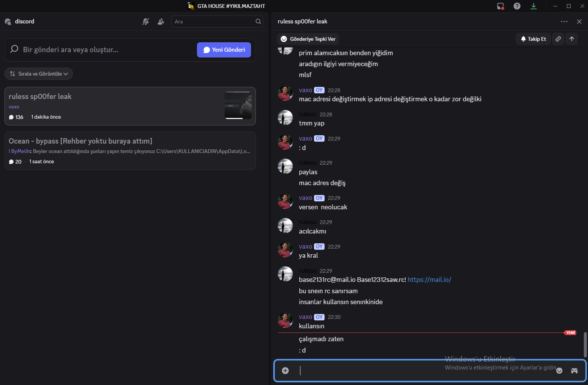
Task: Click the OY tag beside vaxo at 22:30
Action: (319, 317)
